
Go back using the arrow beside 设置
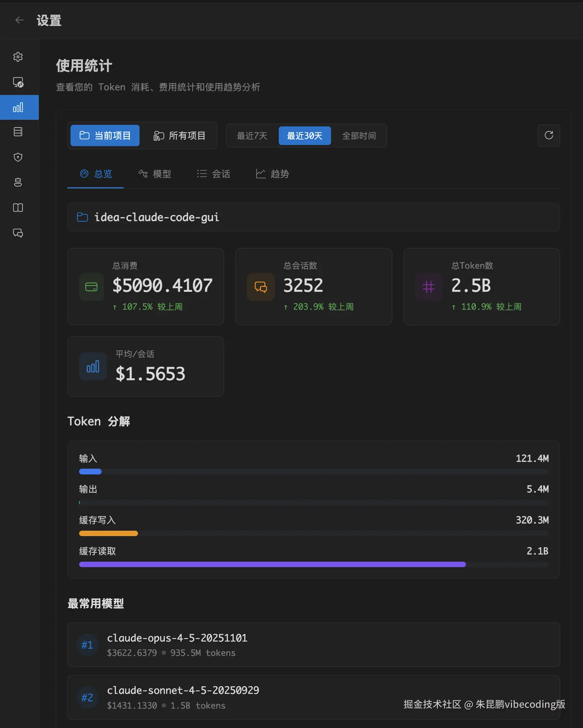click(x=19, y=20)
